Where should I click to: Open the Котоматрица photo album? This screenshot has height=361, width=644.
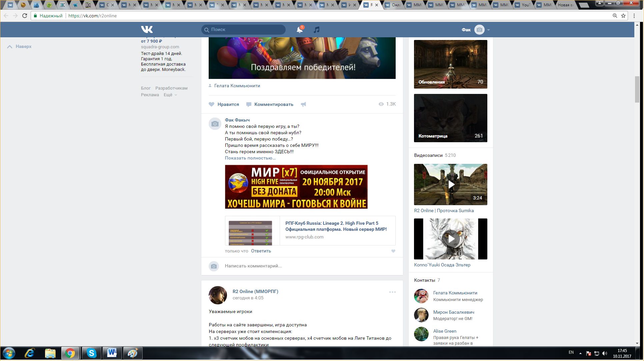451,118
